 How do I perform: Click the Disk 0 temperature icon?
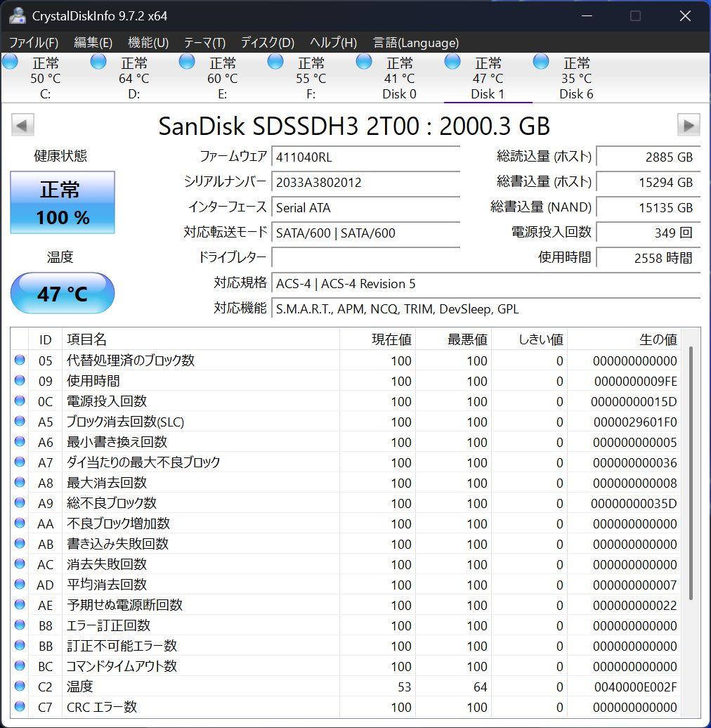click(364, 62)
